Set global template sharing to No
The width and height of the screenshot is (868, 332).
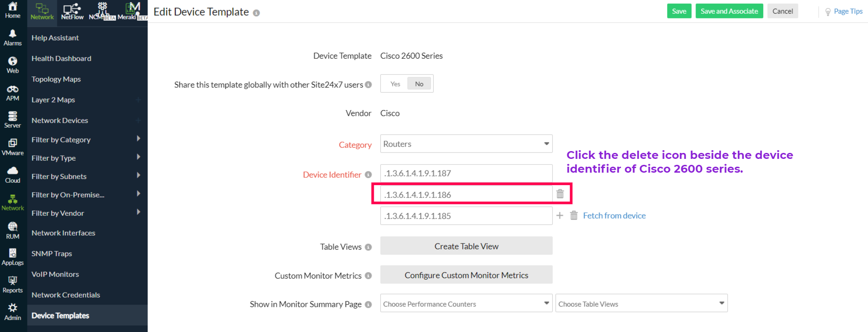[419, 84]
